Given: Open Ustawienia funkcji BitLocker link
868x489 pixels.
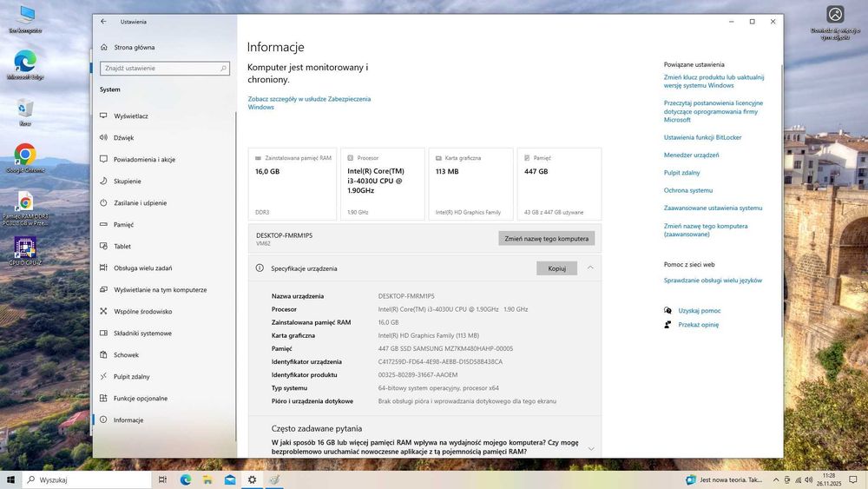Looking at the screenshot, I should (702, 137).
